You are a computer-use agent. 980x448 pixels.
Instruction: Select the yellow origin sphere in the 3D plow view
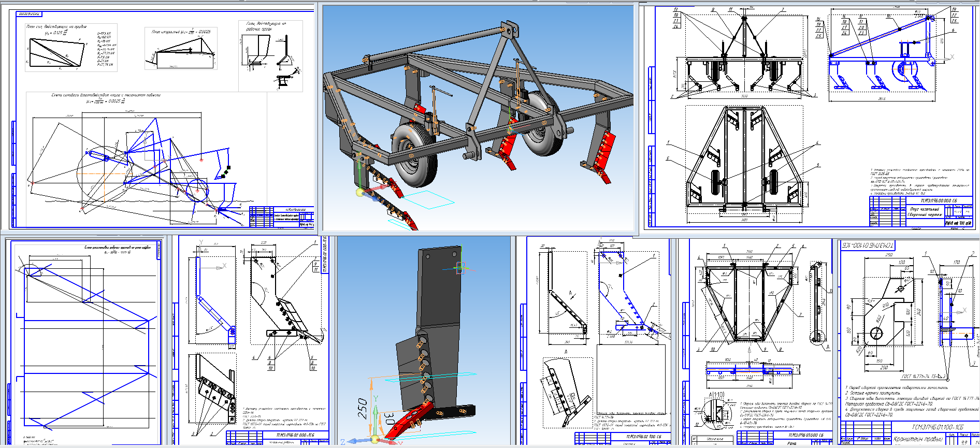[x=360, y=192]
